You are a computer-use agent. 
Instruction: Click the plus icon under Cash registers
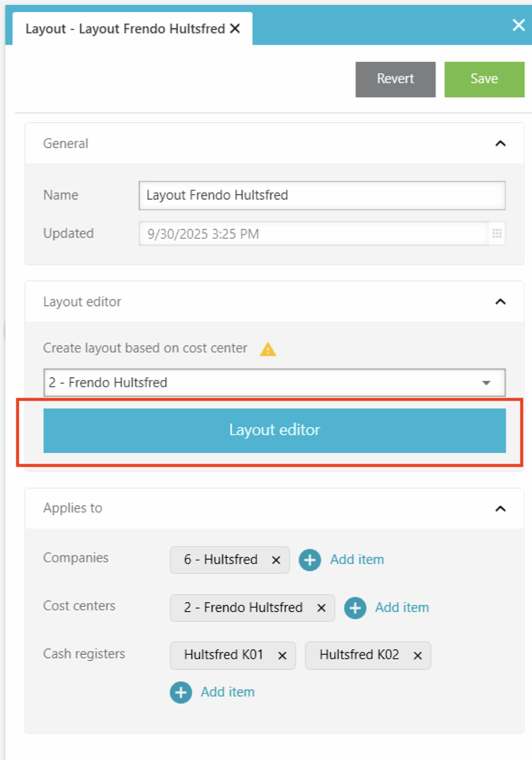click(x=181, y=692)
